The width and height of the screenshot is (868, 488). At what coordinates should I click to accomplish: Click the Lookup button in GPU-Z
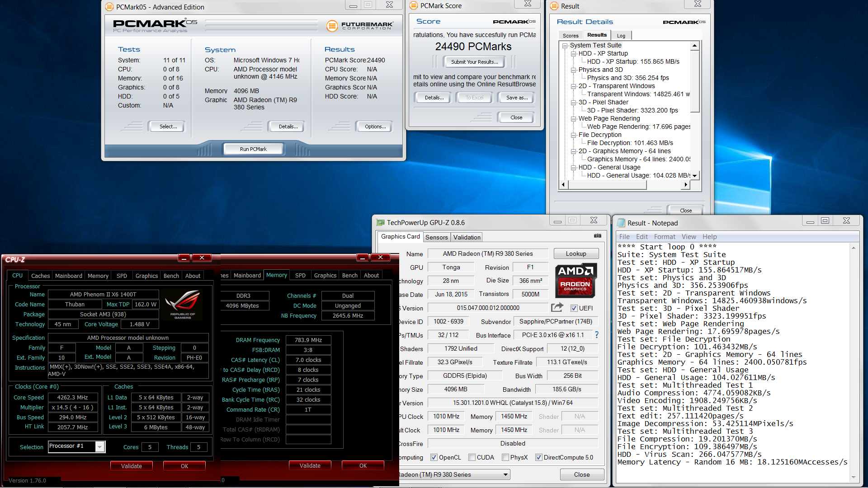pos(576,254)
